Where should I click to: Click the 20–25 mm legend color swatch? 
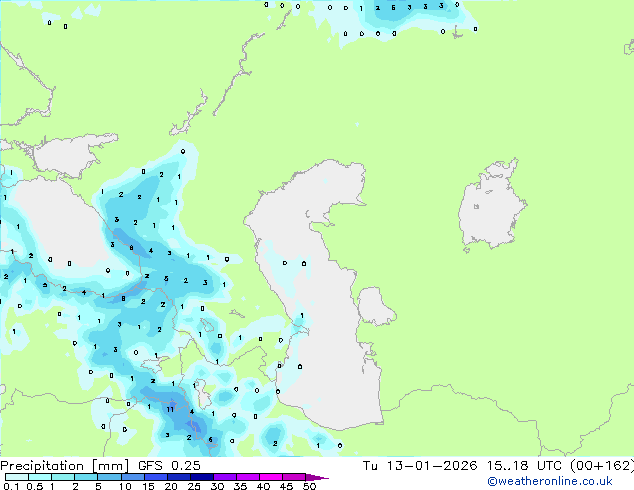point(178,477)
